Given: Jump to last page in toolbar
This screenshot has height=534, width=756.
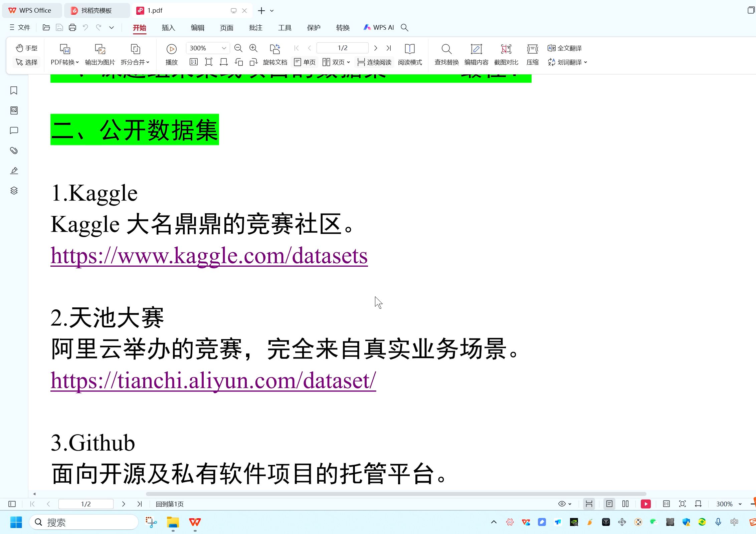Looking at the screenshot, I should [x=389, y=48].
